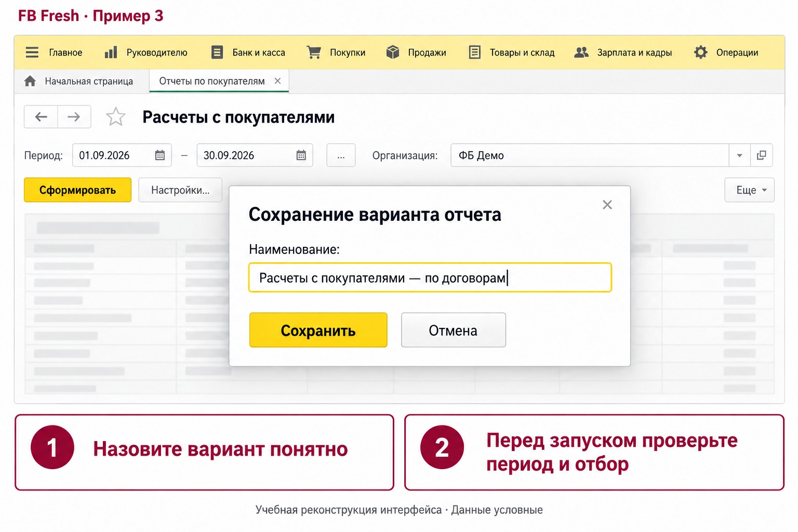The image size is (798, 532).
Task: Click the bar chart icon for Руководителю
Action: tap(111, 52)
